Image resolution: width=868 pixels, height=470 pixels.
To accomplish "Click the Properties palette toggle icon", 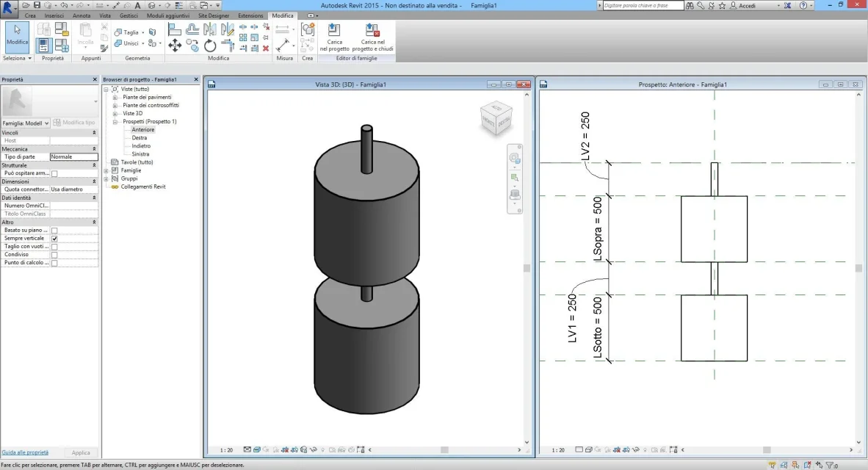I will click(44, 46).
